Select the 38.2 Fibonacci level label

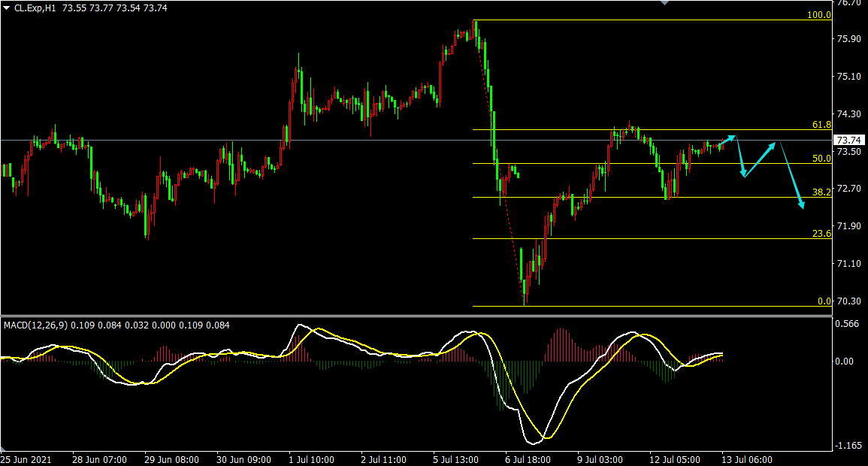(821, 192)
